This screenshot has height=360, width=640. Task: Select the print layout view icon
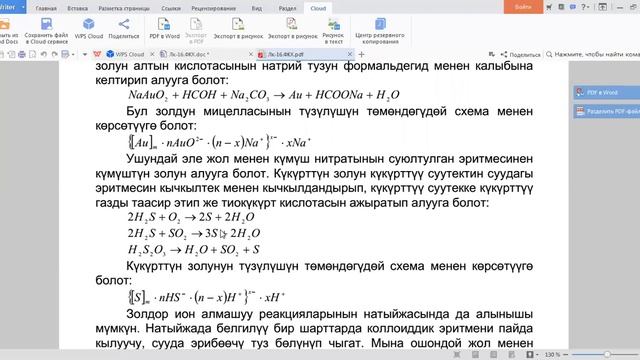pyautogui.click(x=475, y=354)
